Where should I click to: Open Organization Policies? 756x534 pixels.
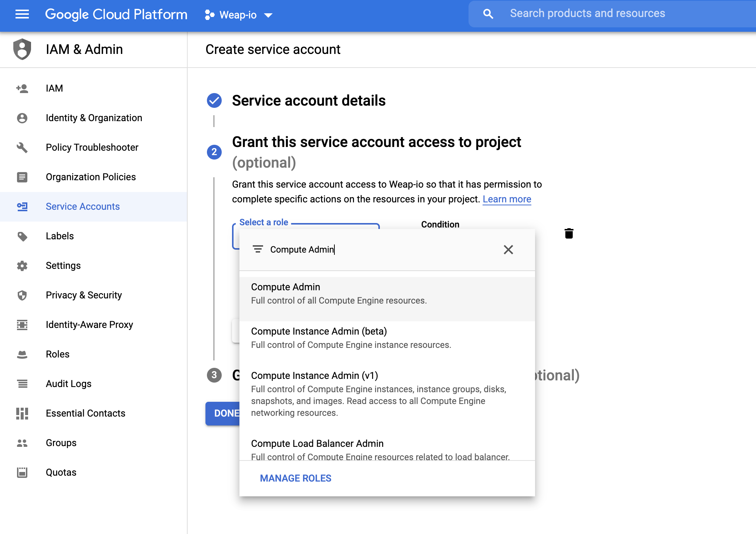(93, 177)
